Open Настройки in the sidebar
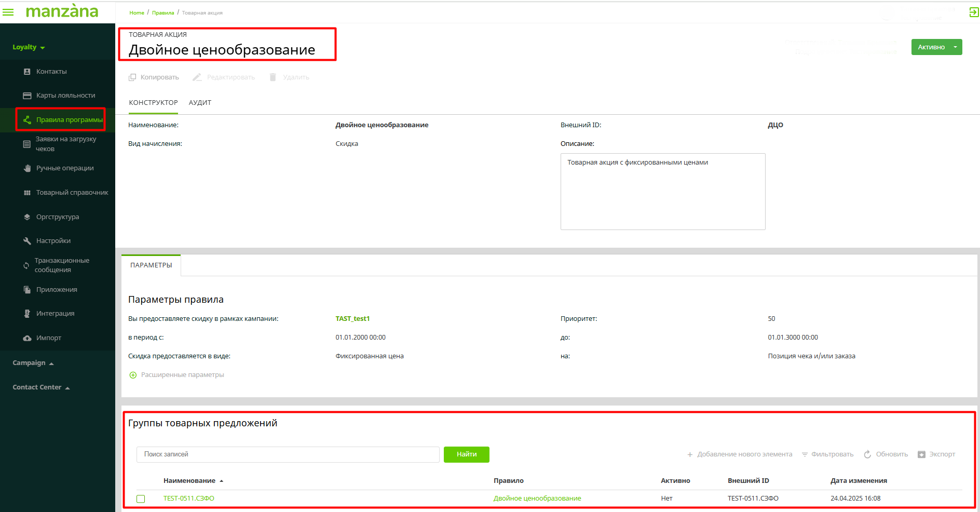This screenshot has height=512, width=980. click(x=53, y=241)
